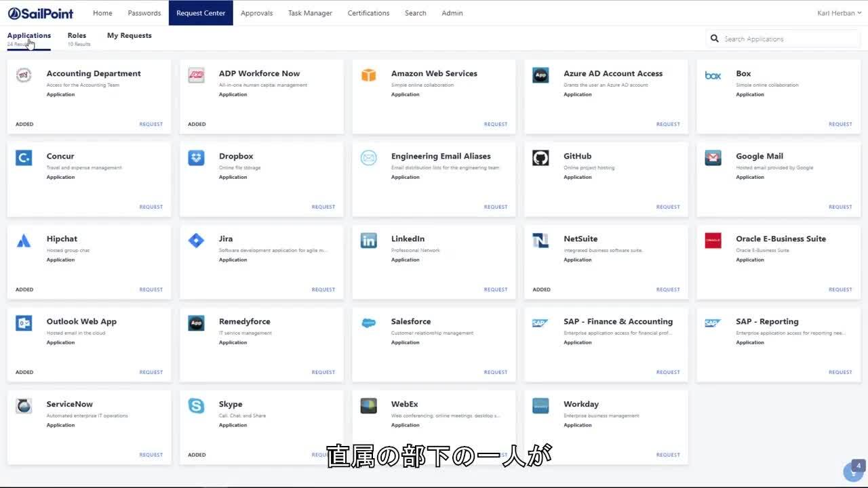The image size is (868, 488).
Task: Request access to Jira
Action: (x=323, y=289)
